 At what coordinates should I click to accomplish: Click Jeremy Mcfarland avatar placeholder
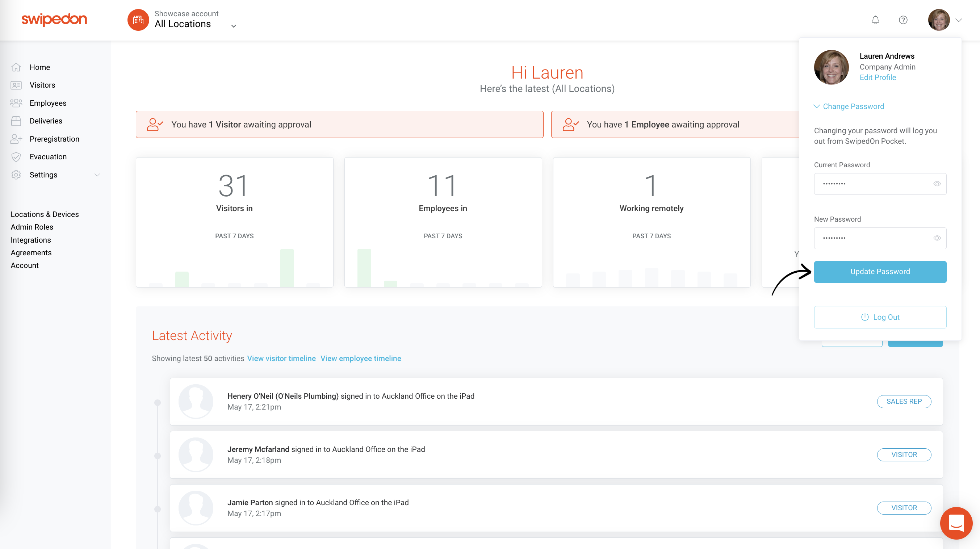[196, 455]
